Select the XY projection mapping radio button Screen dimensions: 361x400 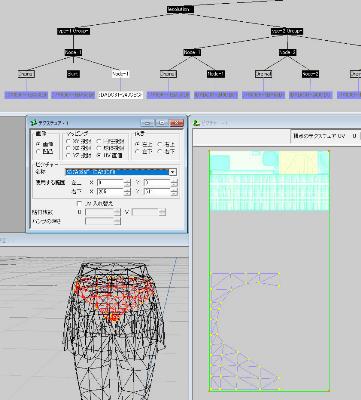pyautogui.click(x=68, y=141)
